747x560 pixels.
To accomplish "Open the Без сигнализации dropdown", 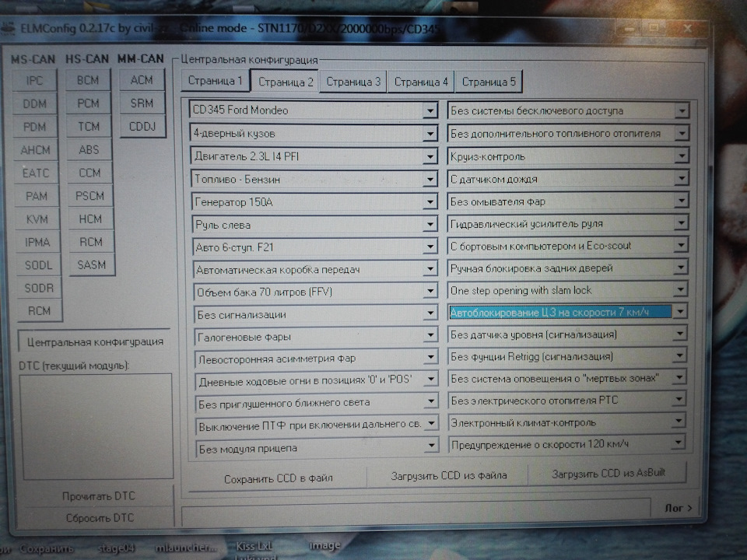I will tap(430, 313).
